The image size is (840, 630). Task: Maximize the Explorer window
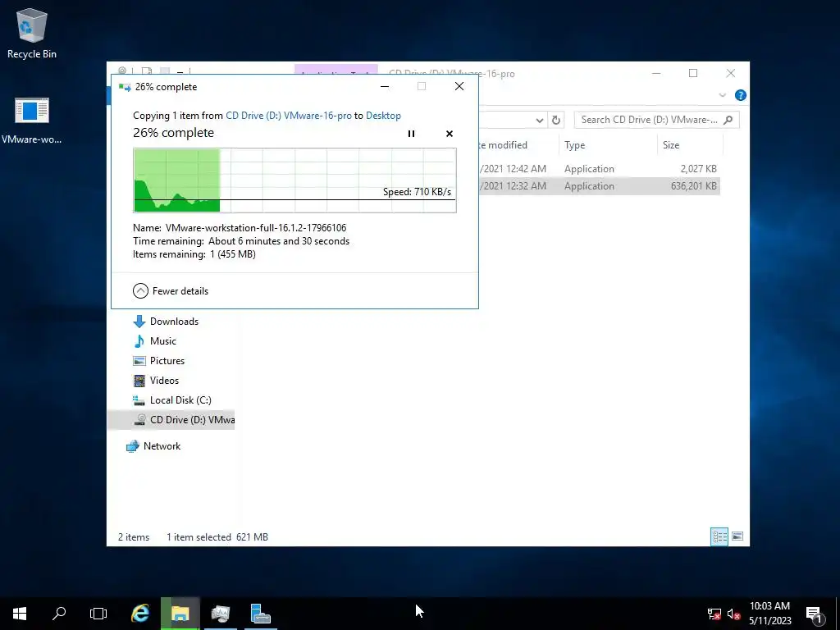click(x=693, y=73)
